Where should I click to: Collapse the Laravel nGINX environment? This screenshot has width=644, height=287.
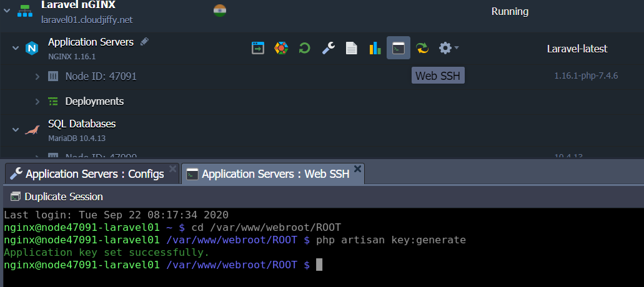[7, 11]
